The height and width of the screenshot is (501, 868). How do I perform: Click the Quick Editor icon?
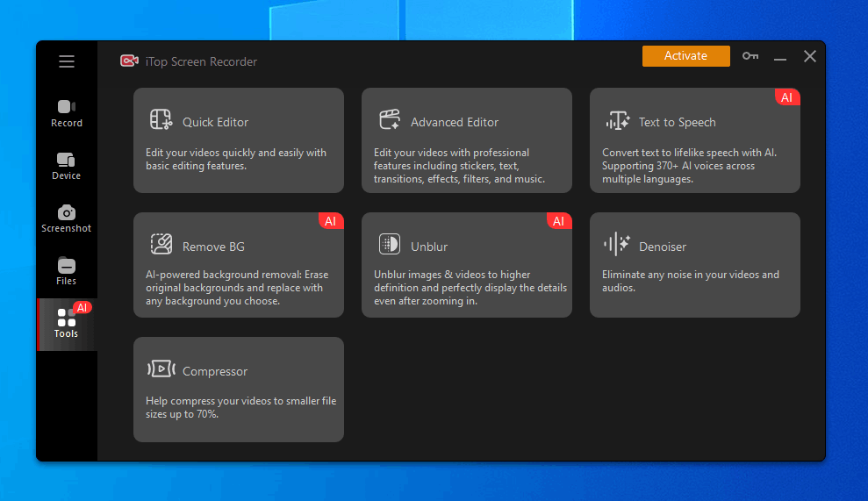[x=161, y=119]
